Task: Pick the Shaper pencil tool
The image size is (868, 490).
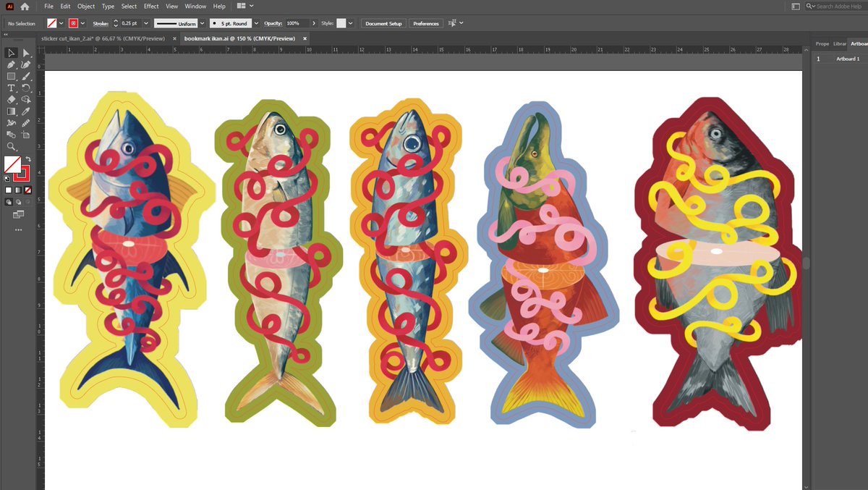Action: tap(26, 123)
